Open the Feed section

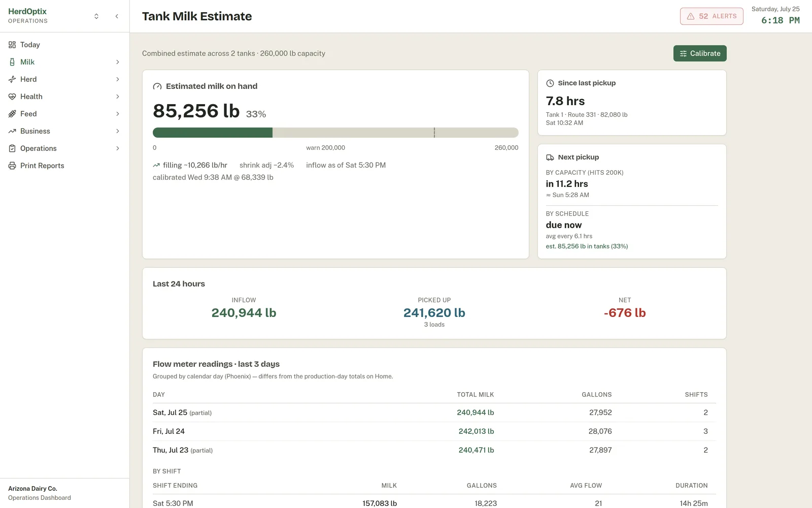(64, 114)
